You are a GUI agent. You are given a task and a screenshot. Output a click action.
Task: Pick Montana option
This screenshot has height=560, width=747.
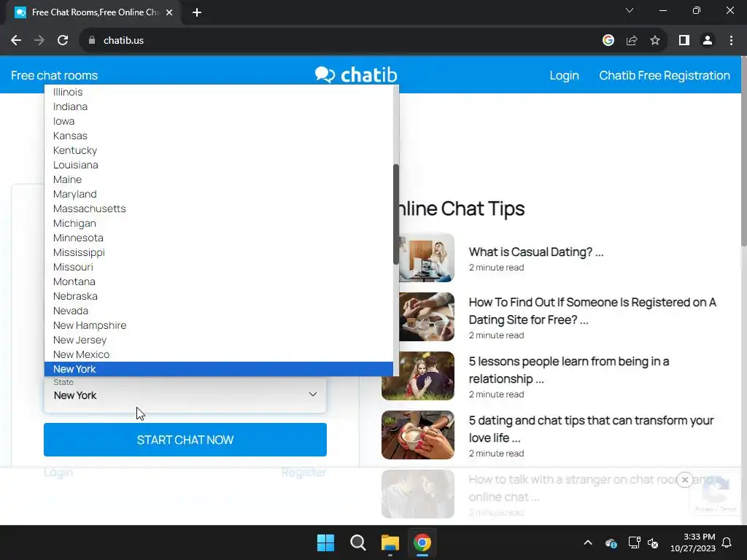tap(219, 281)
